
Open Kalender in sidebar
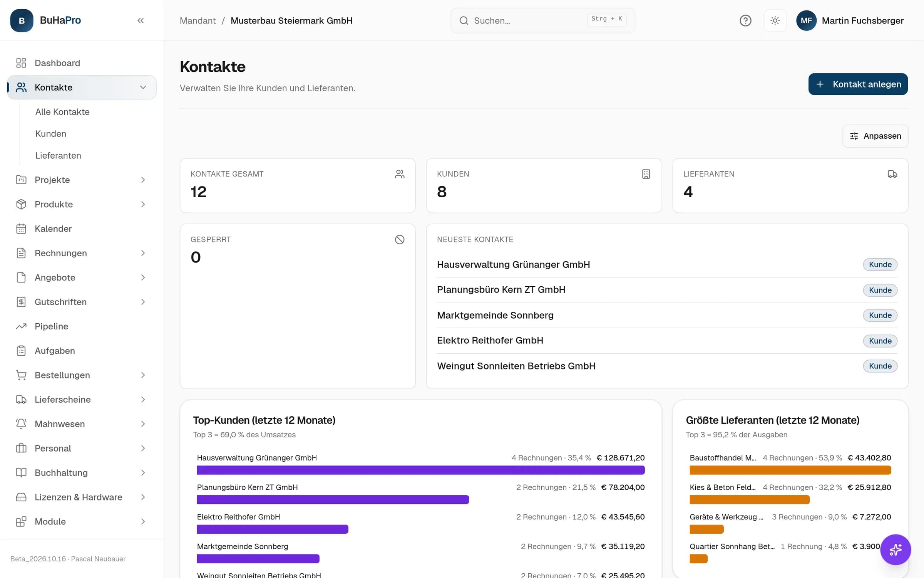(82, 229)
